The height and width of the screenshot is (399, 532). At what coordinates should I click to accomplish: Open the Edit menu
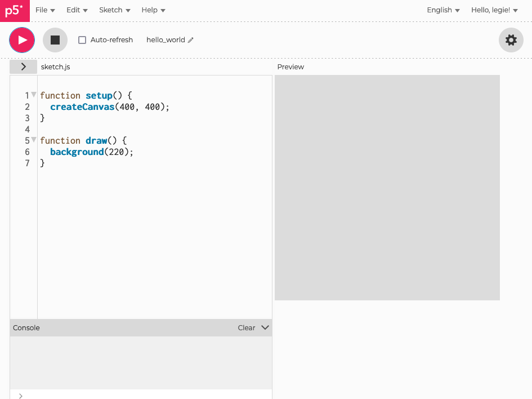click(77, 10)
